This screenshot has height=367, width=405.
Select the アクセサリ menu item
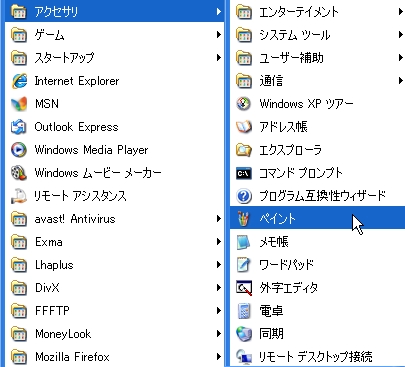pyautogui.click(x=115, y=12)
